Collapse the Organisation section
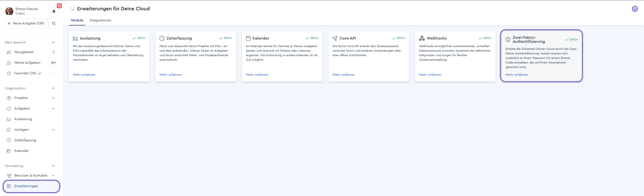Viewport: 644px width, 196px height. coord(53,88)
